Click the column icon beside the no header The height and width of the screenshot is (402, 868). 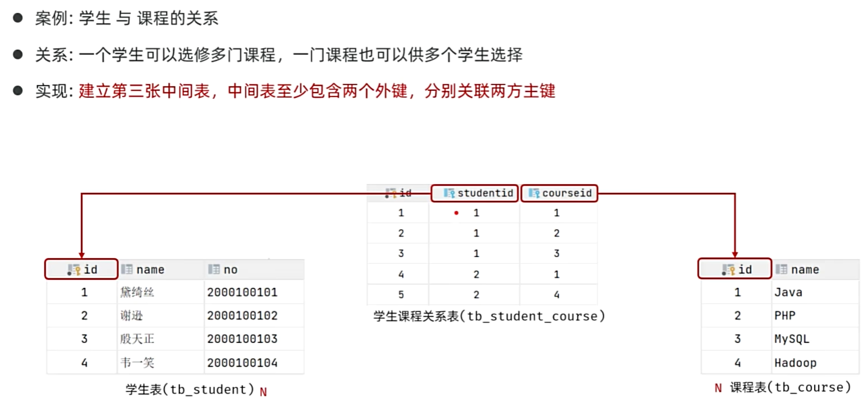click(x=213, y=269)
